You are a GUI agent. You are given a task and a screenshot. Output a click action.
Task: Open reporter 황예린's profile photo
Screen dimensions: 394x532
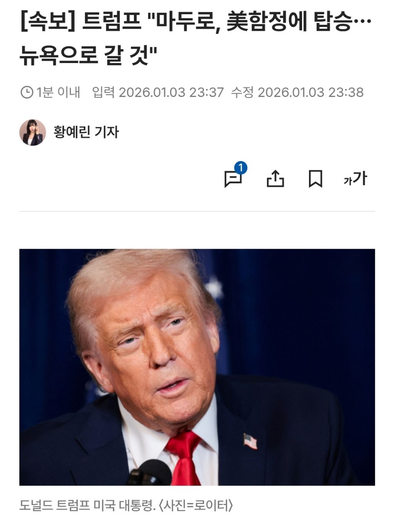[33, 132]
